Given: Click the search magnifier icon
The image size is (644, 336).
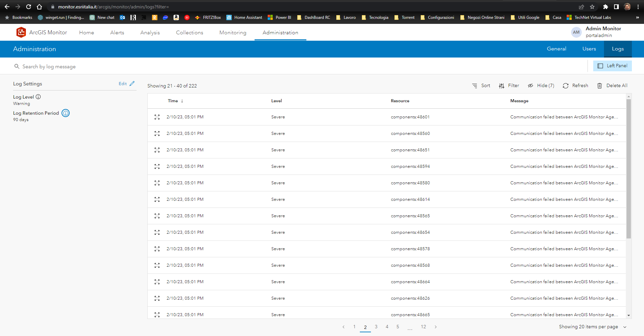Looking at the screenshot, I should tap(17, 66).
